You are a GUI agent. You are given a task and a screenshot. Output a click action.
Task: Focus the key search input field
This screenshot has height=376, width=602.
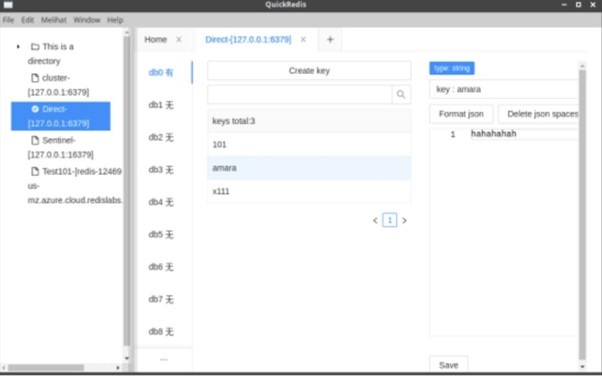[x=299, y=94]
